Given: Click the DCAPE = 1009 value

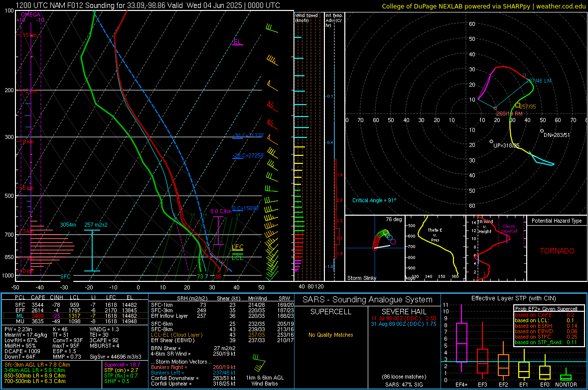Looking at the screenshot, I should tap(22, 351).
